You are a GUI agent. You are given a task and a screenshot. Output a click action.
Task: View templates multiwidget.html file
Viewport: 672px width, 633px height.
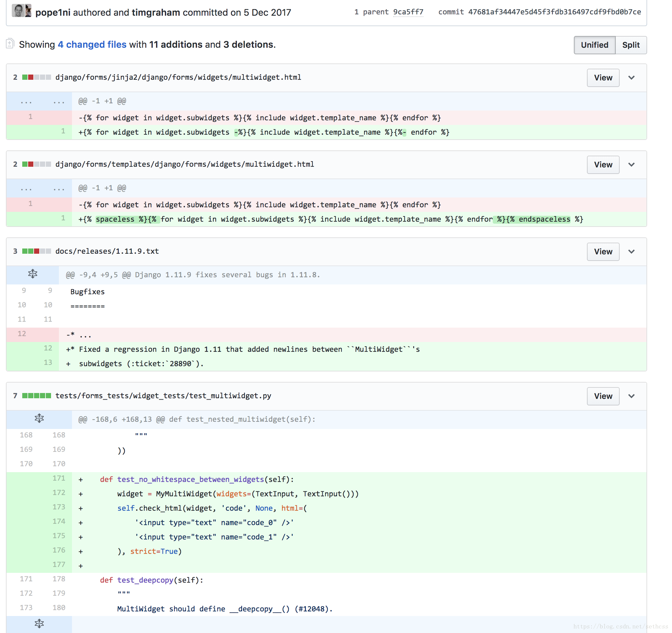603,165
